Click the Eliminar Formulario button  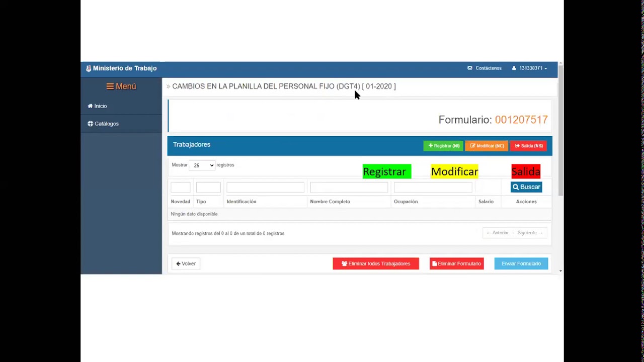pos(457,263)
